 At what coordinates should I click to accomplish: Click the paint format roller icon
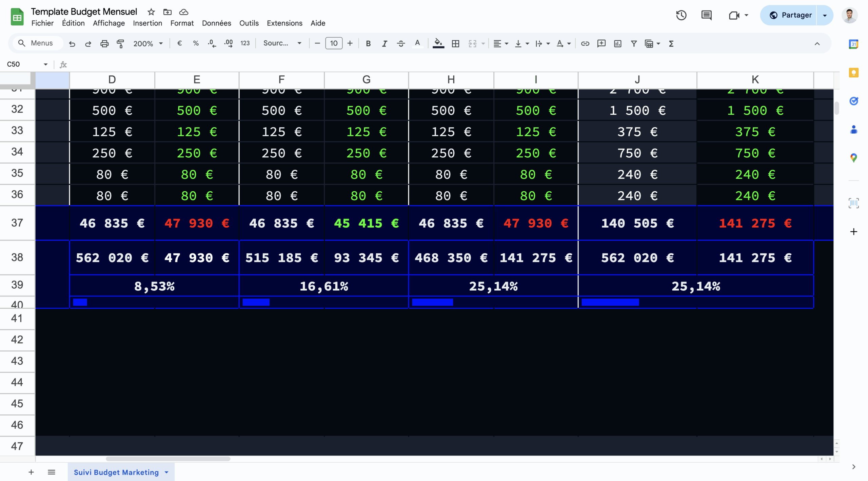point(120,43)
